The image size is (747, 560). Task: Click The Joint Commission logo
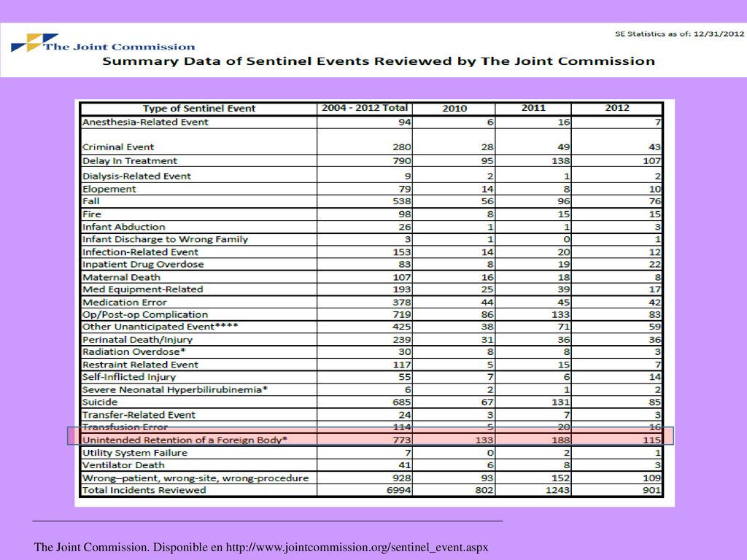[x=103, y=42]
